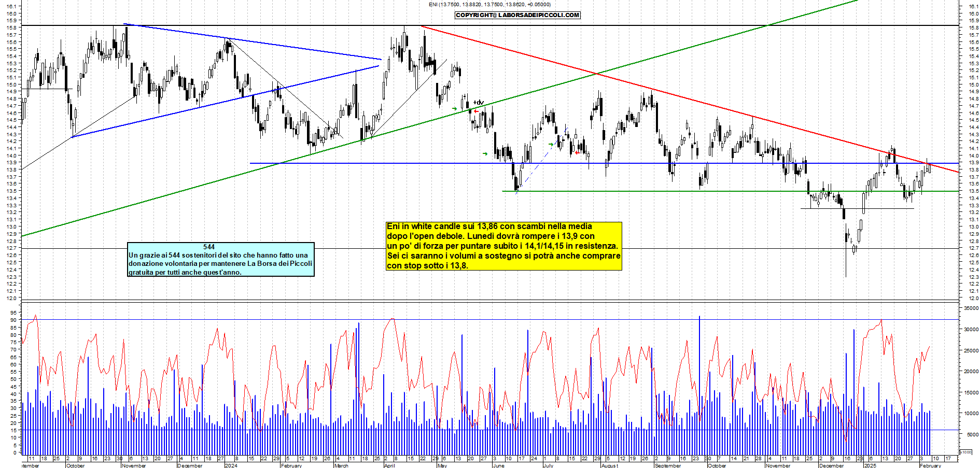
Task: Click the 10000 volume scale value
Action: [971, 414]
